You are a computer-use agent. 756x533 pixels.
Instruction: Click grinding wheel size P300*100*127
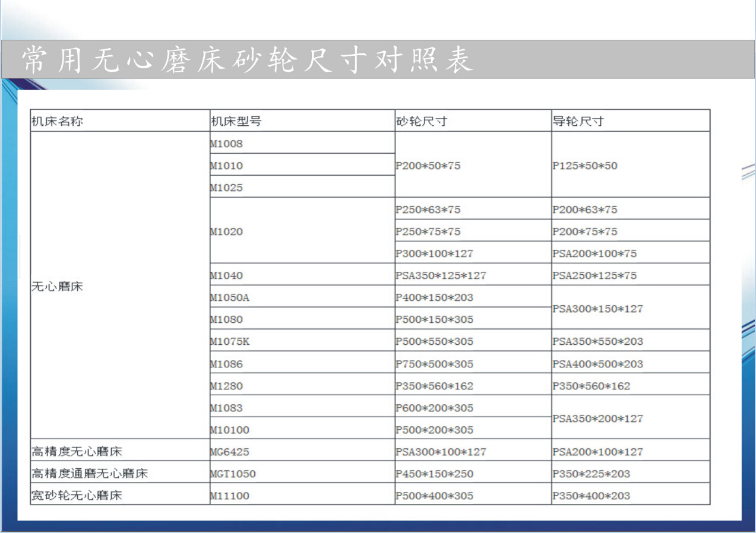click(x=473, y=252)
